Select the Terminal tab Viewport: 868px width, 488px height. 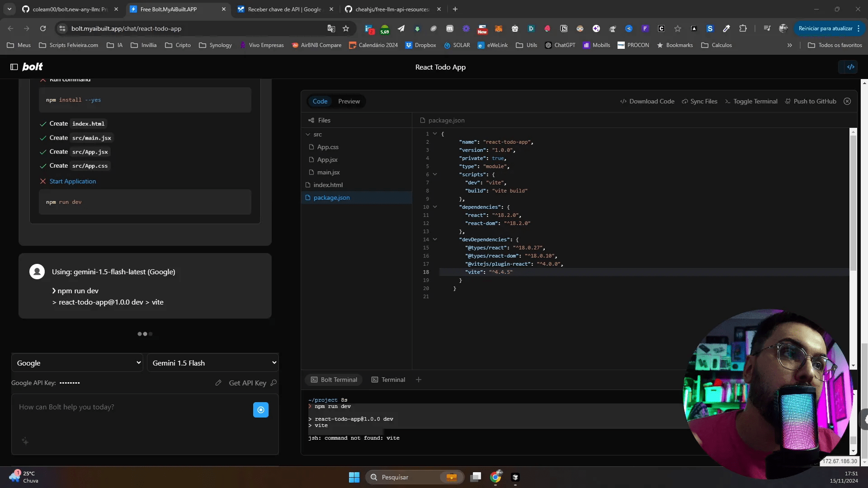point(388,380)
